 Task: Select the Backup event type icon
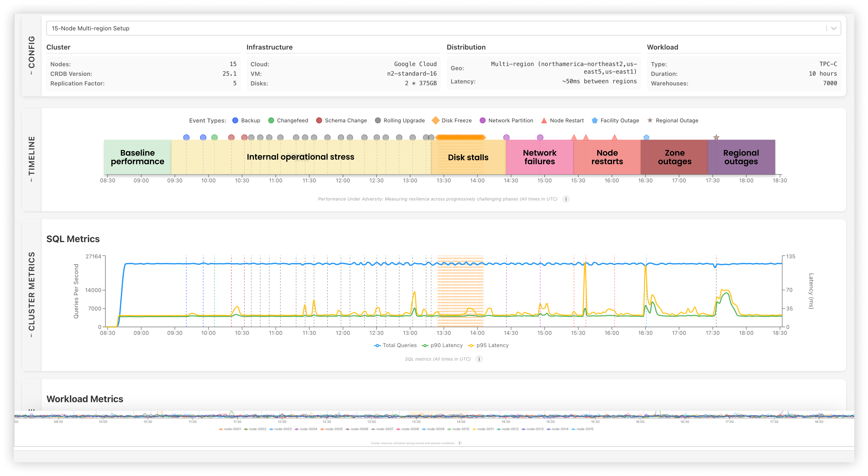point(235,120)
